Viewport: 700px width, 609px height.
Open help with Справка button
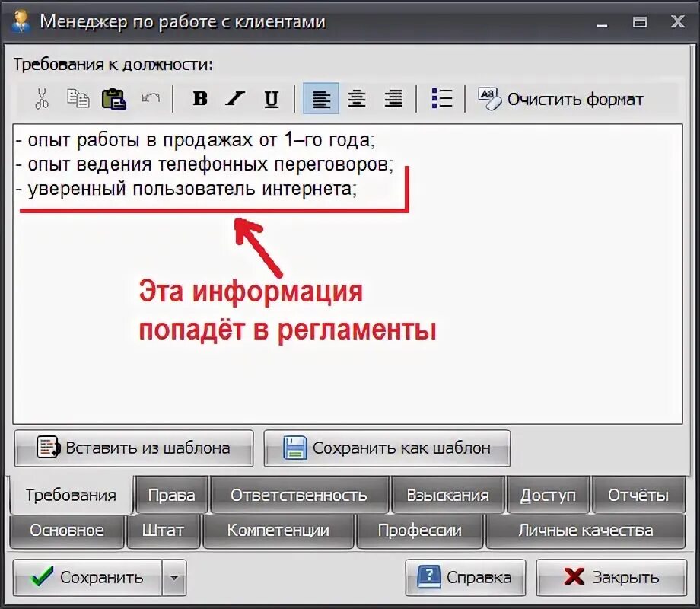click(x=465, y=577)
